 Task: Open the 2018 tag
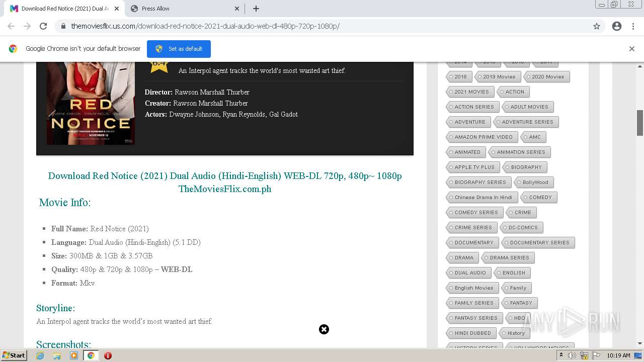tap(458, 77)
